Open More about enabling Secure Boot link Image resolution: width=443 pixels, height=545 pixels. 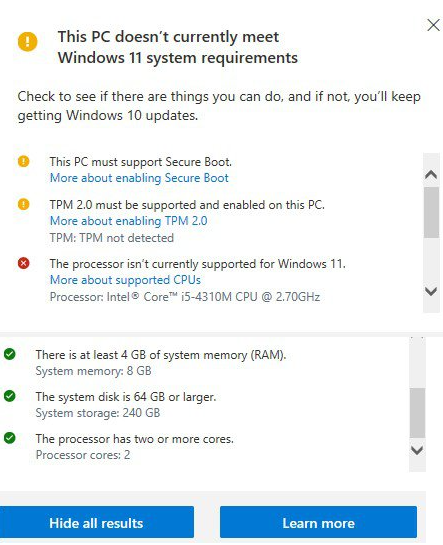coord(139,178)
